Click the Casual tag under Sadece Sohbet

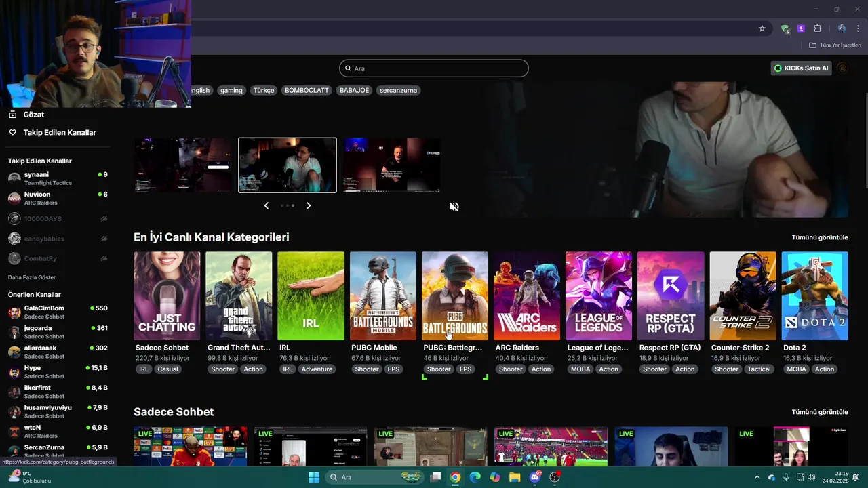click(167, 369)
